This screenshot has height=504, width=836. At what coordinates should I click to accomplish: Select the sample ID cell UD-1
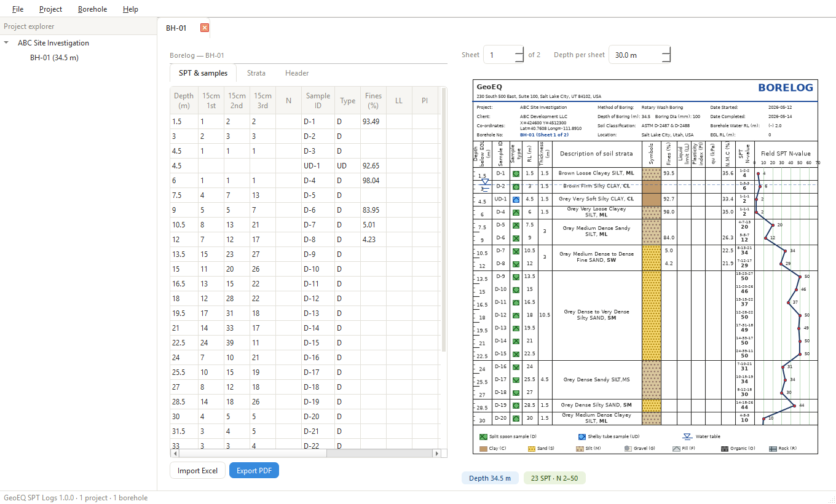(x=318, y=166)
